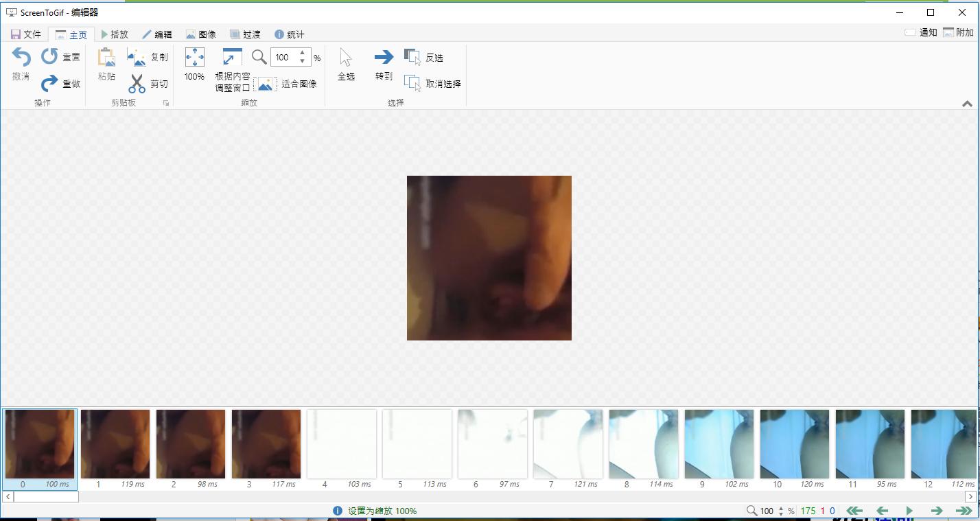Click status bar zoom value 100

[x=767, y=511]
